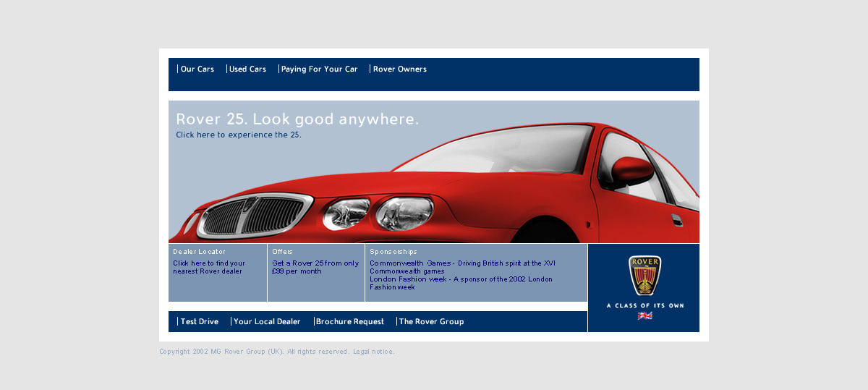Open the Our Cars menu
Image resolution: width=868 pixels, height=390 pixels.
pos(197,69)
